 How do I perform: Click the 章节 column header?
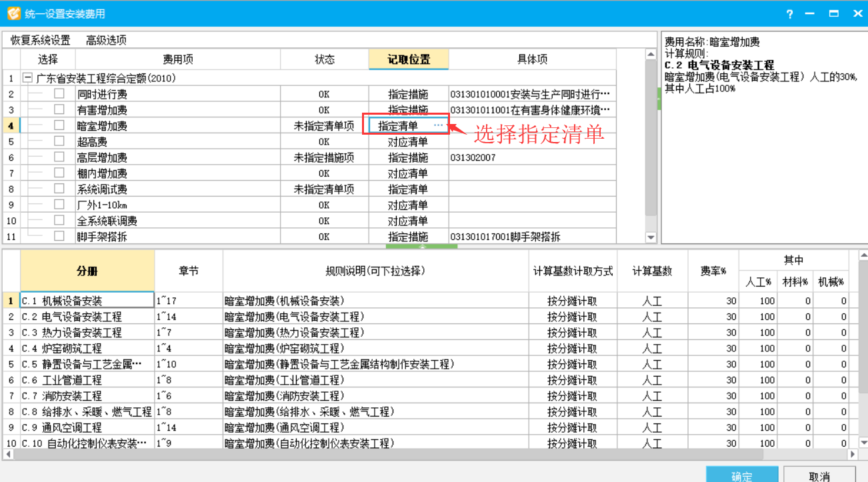[x=189, y=271]
